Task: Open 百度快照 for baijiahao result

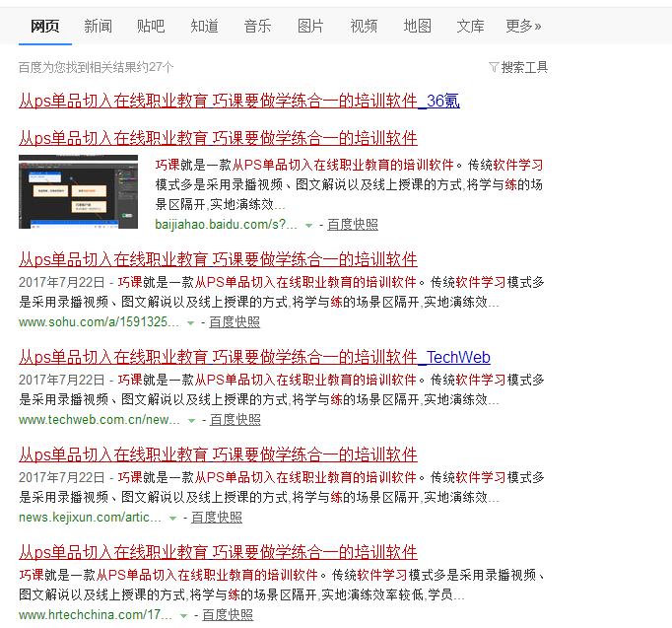Action: [353, 224]
